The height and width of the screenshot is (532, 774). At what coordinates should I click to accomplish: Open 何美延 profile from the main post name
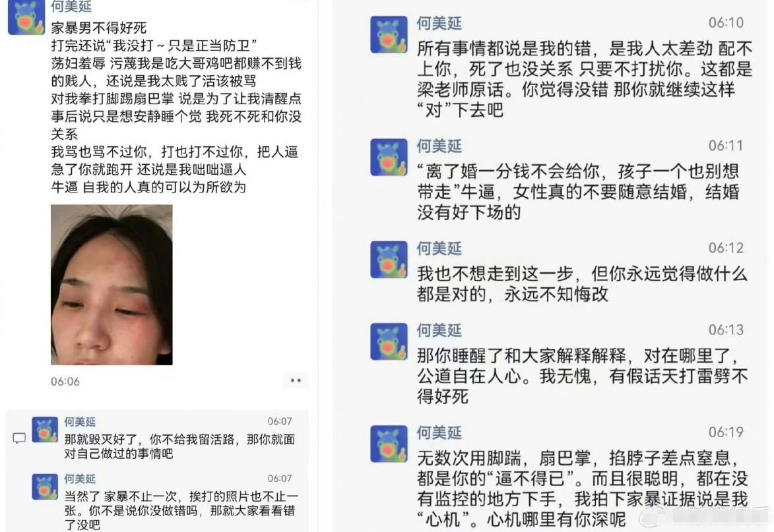pyautogui.click(x=71, y=7)
